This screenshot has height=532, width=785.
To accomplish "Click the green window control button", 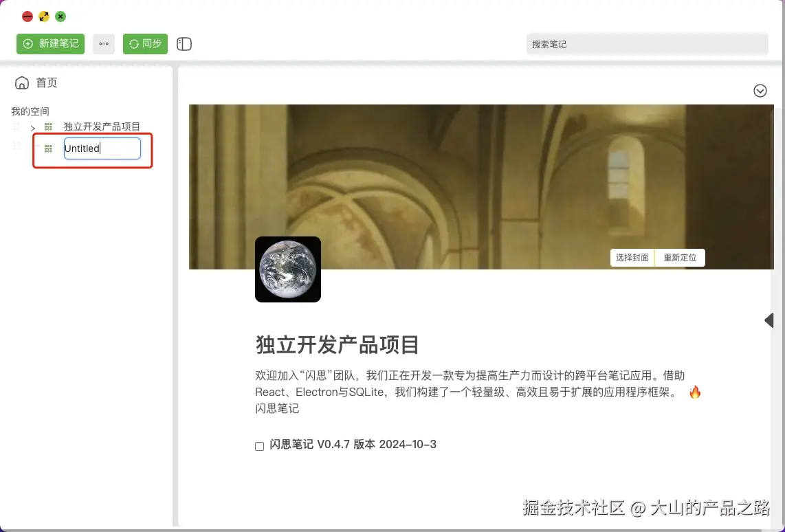I will pyautogui.click(x=60, y=16).
